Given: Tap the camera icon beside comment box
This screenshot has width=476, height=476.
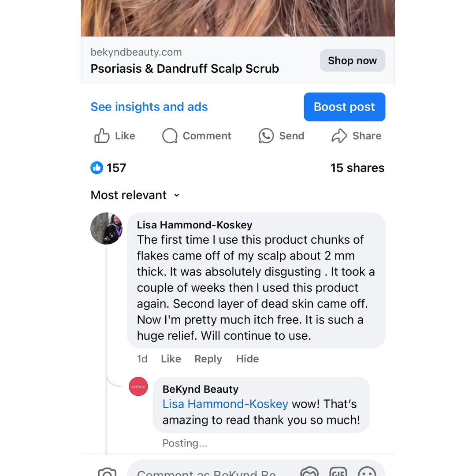Looking at the screenshot, I should pyautogui.click(x=107, y=472).
